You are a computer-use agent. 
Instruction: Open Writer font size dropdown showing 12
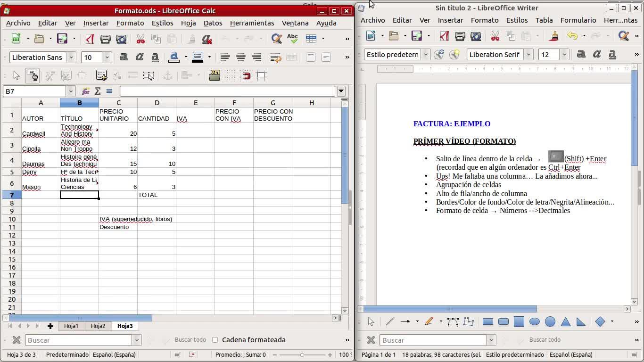point(564,55)
